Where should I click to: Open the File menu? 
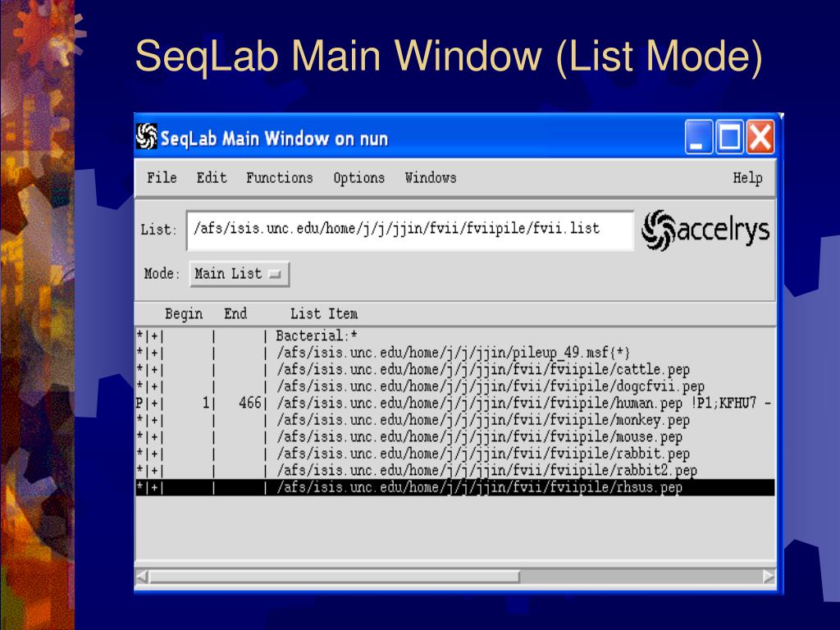162,177
